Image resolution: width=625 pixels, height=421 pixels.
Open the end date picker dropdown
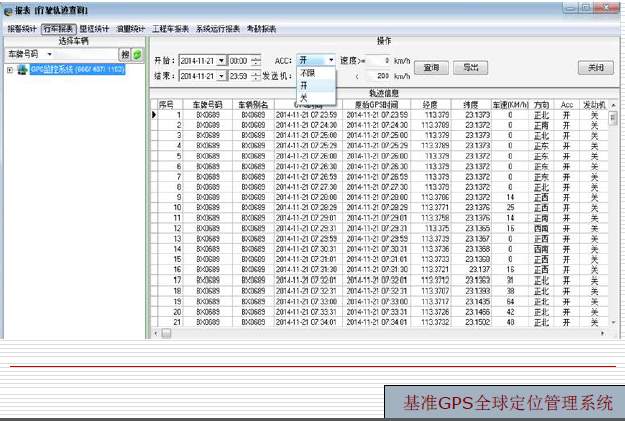221,76
